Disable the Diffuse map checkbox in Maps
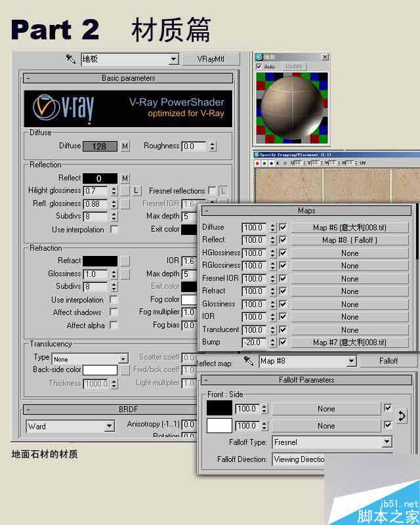The height and width of the screenshot is (525, 420). tap(283, 227)
